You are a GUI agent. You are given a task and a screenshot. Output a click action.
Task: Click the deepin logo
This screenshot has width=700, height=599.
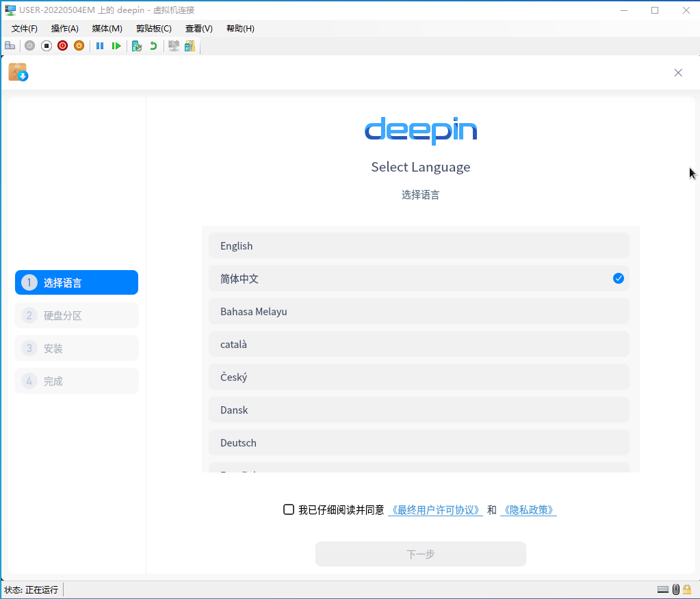coord(421,130)
